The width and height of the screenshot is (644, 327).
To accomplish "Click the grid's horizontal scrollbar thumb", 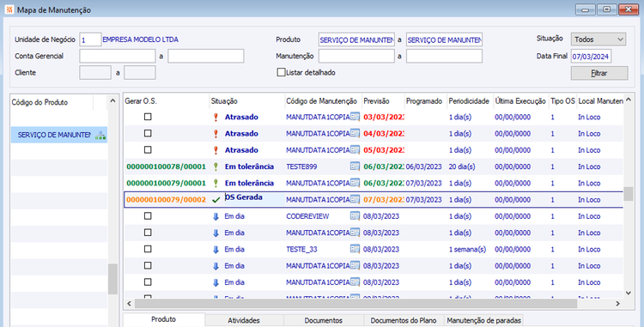I will coord(355,304).
